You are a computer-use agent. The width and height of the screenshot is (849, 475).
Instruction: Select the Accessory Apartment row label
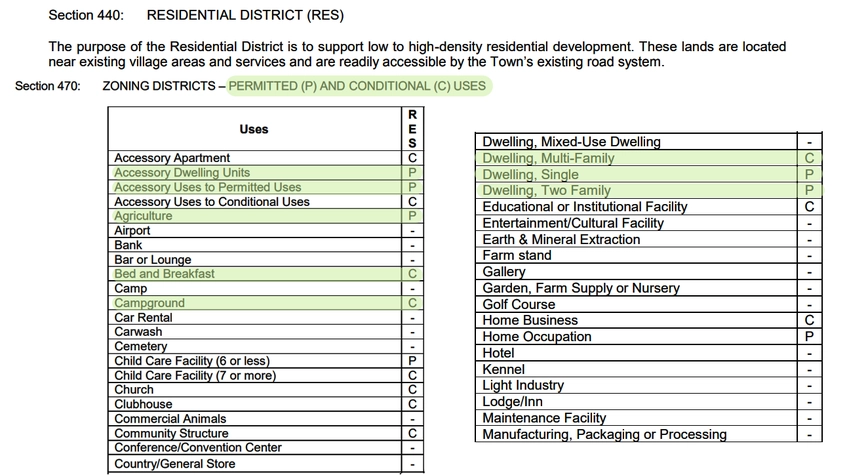point(172,158)
